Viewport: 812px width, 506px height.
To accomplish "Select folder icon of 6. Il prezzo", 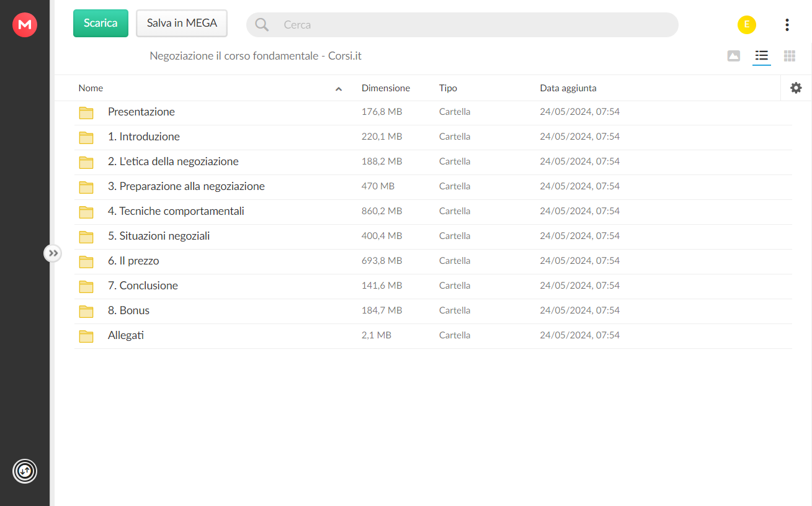I will (x=86, y=261).
